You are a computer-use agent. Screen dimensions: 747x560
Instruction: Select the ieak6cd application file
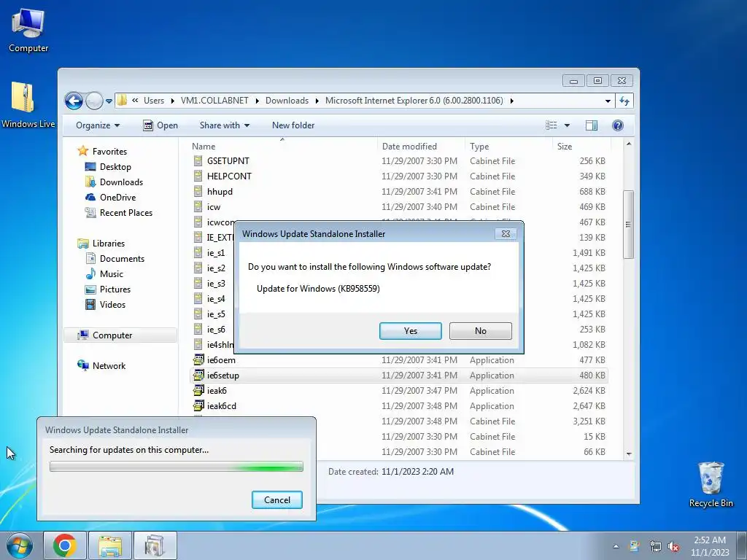pos(222,406)
